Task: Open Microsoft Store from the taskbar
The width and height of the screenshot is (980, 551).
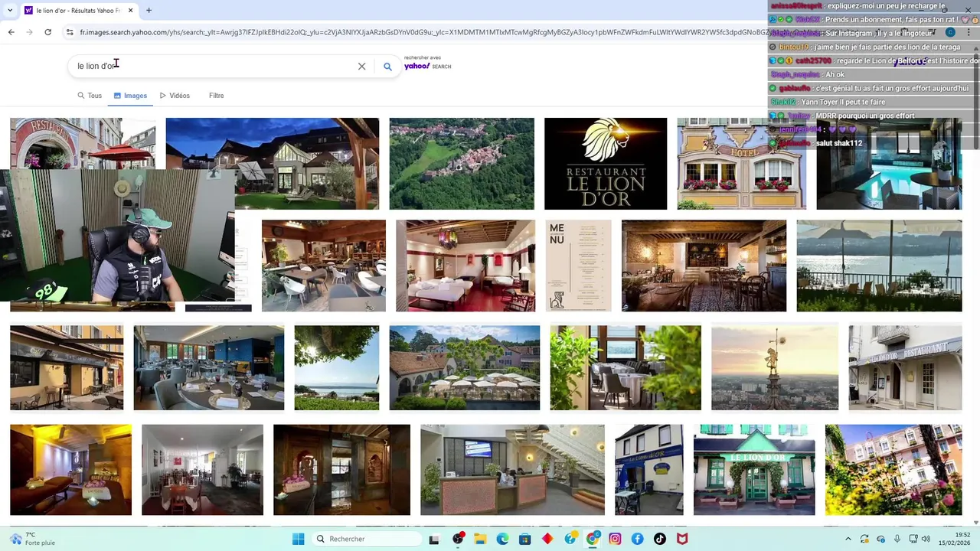Action: pyautogui.click(x=524, y=539)
